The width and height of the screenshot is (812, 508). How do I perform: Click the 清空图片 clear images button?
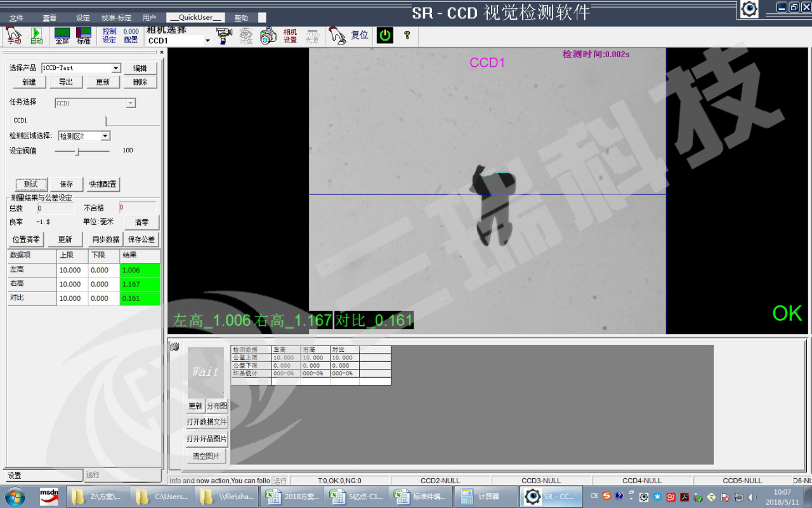[207, 456]
